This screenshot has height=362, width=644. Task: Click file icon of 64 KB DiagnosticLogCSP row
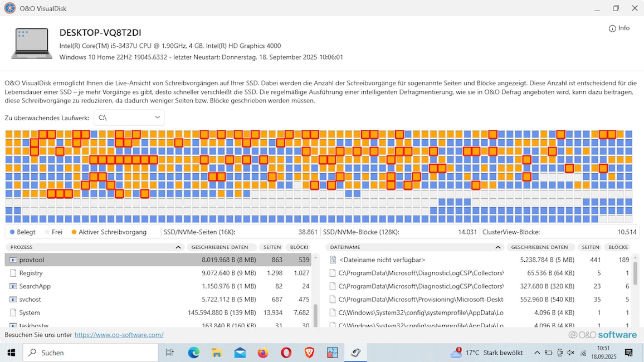coord(333,273)
